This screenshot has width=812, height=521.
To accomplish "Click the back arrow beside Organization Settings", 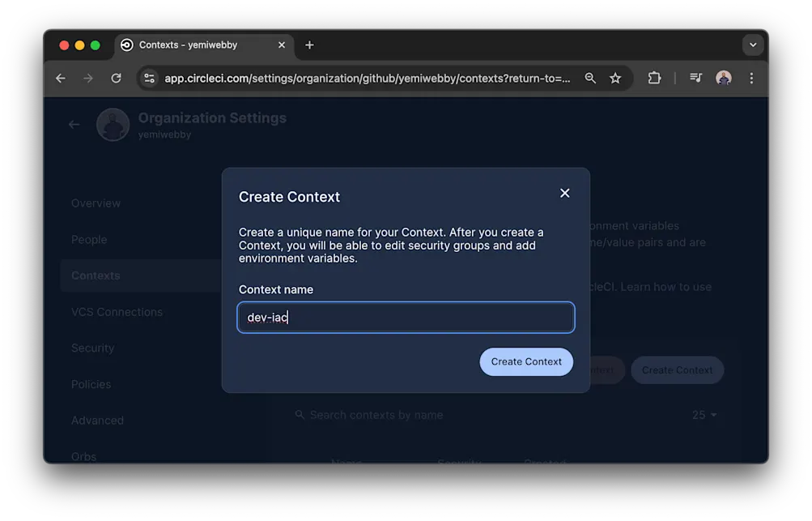I will click(x=74, y=124).
